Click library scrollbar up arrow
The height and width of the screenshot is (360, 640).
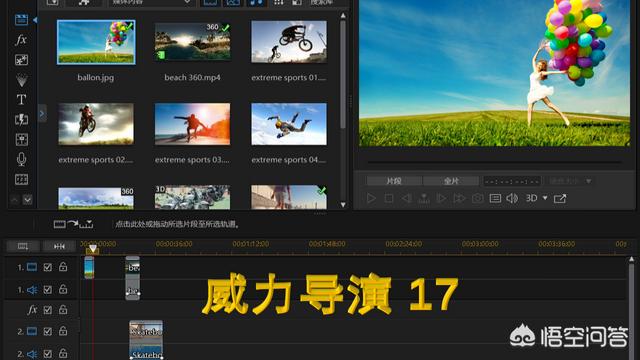click(343, 16)
